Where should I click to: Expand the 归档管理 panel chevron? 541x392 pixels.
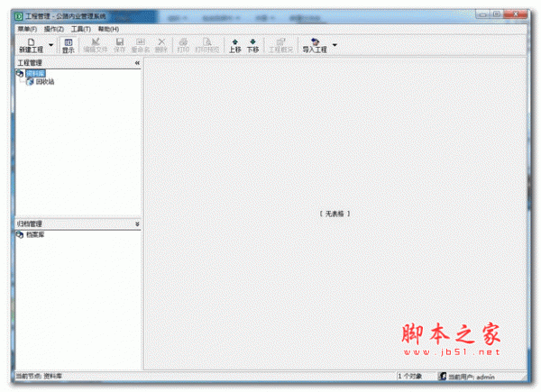click(x=137, y=224)
